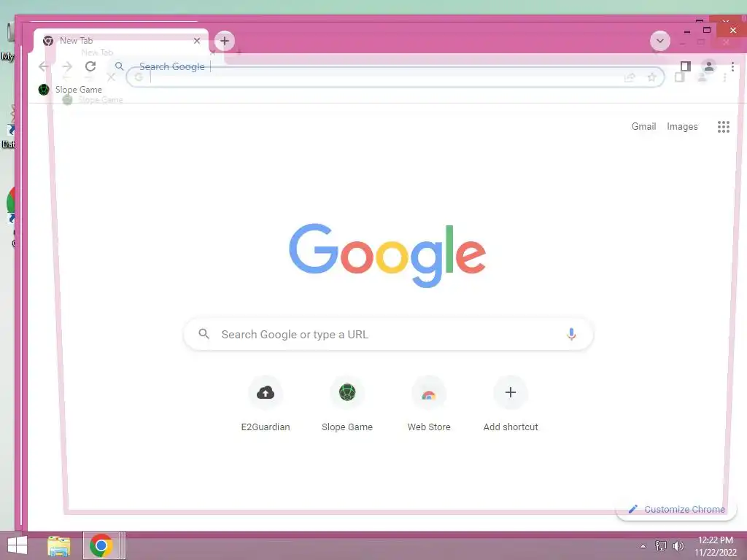The height and width of the screenshot is (560, 747).
Task: Open a new tab with plus button
Action: click(x=225, y=41)
